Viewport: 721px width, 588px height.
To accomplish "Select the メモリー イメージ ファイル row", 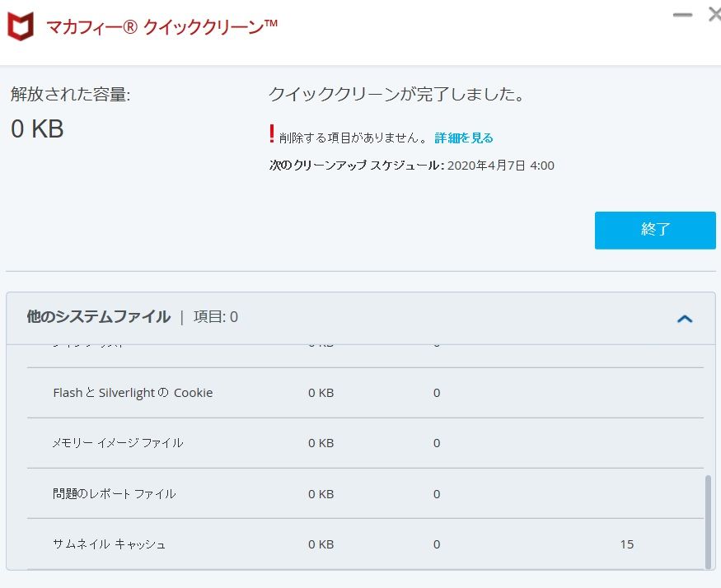I will (x=117, y=443).
